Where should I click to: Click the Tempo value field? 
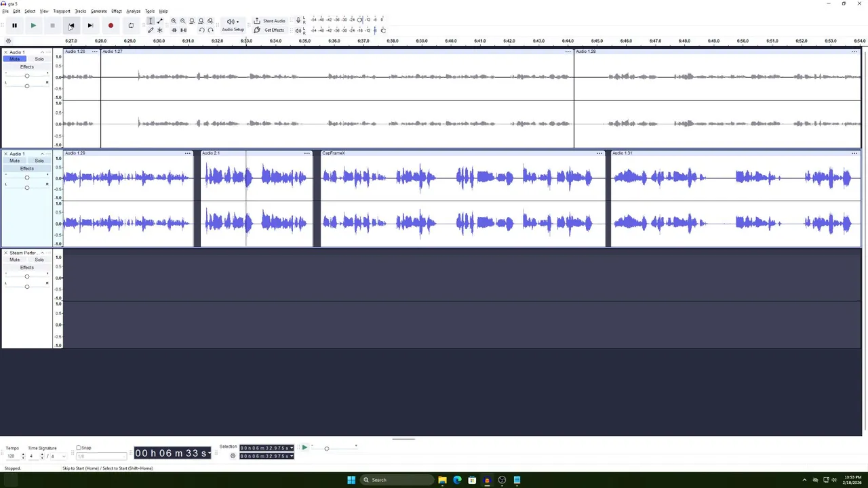[x=12, y=456]
